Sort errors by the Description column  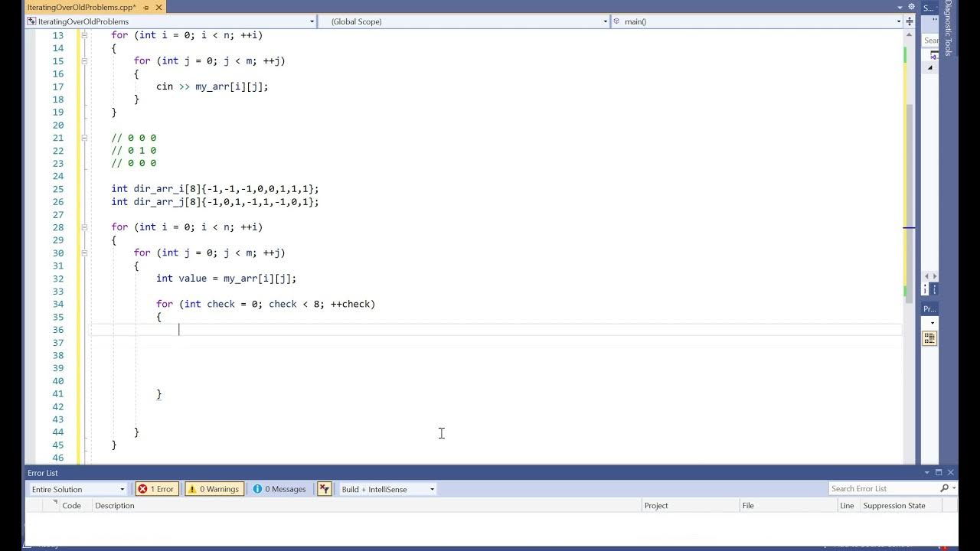(366, 505)
